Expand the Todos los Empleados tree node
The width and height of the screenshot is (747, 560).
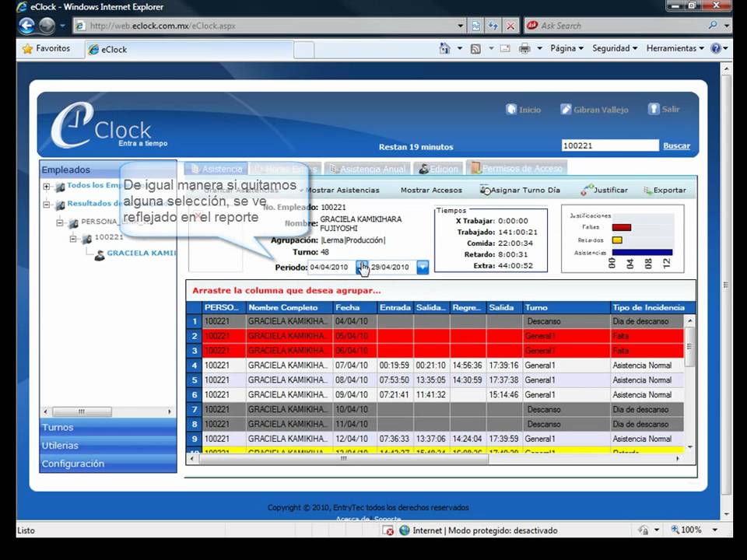tap(46, 186)
